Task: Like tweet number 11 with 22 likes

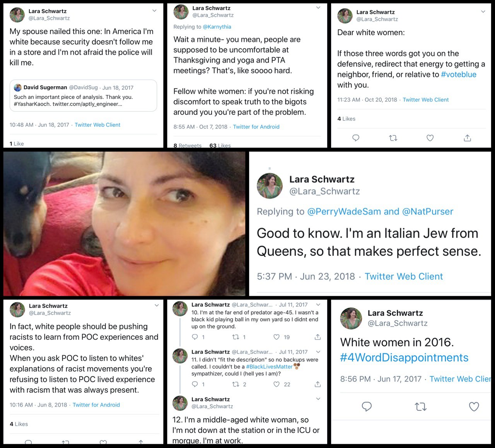Action: (x=277, y=384)
